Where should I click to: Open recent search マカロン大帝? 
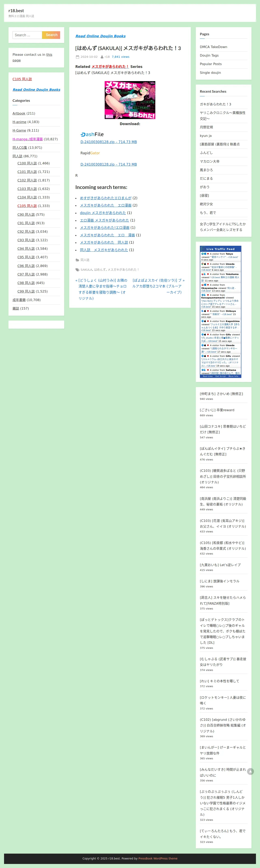210,161
